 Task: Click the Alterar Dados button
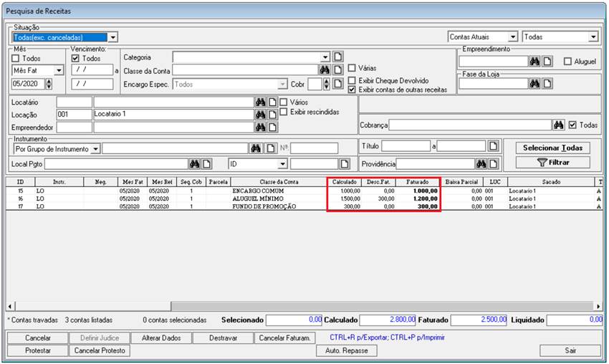(161, 338)
